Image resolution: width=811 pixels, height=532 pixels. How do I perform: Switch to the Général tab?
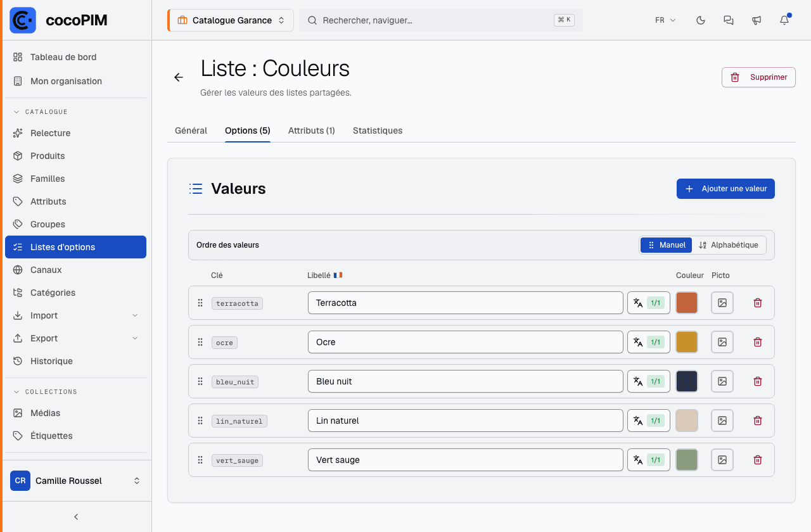coord(191,130)
